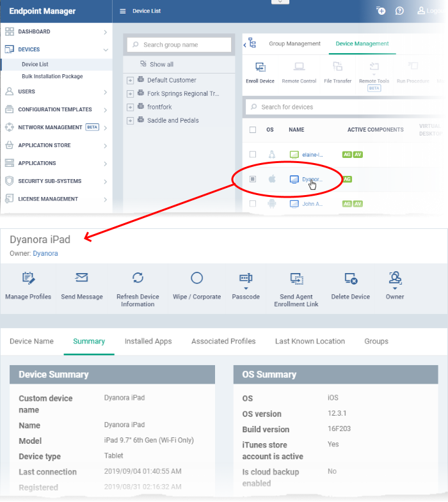Image resolution: width=448 pixels, height=502 pixels.
Task: Open Bulk Installation Package in sidebar
Action: (52, 76)
